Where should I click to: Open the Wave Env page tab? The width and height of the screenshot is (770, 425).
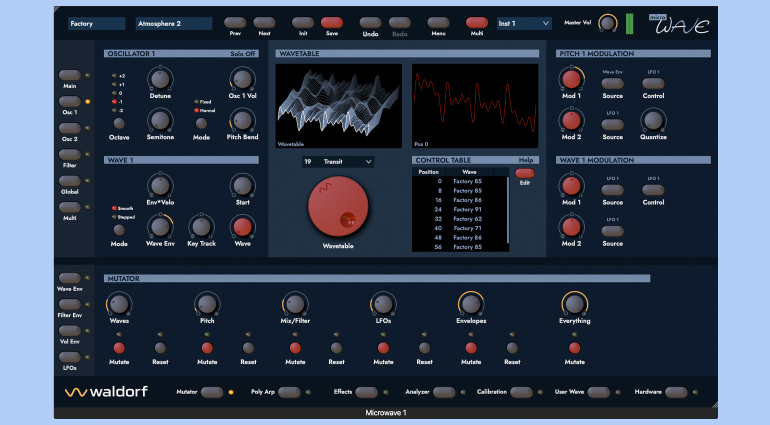point(70,278)
